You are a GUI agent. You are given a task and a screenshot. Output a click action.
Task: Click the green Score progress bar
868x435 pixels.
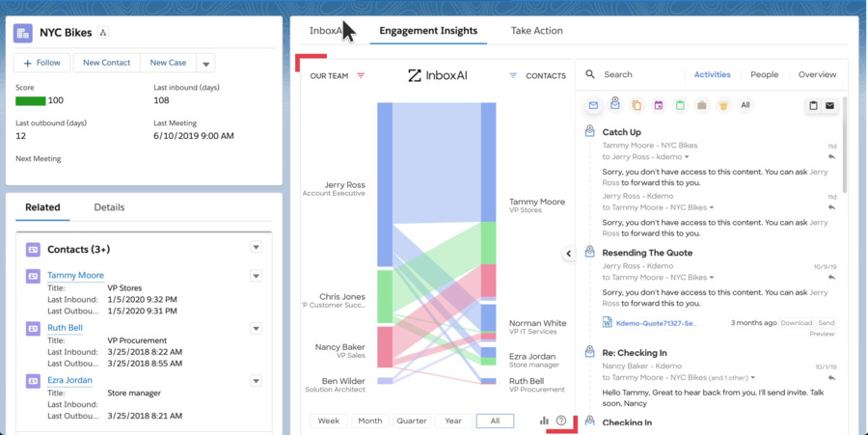click(31, 100)
